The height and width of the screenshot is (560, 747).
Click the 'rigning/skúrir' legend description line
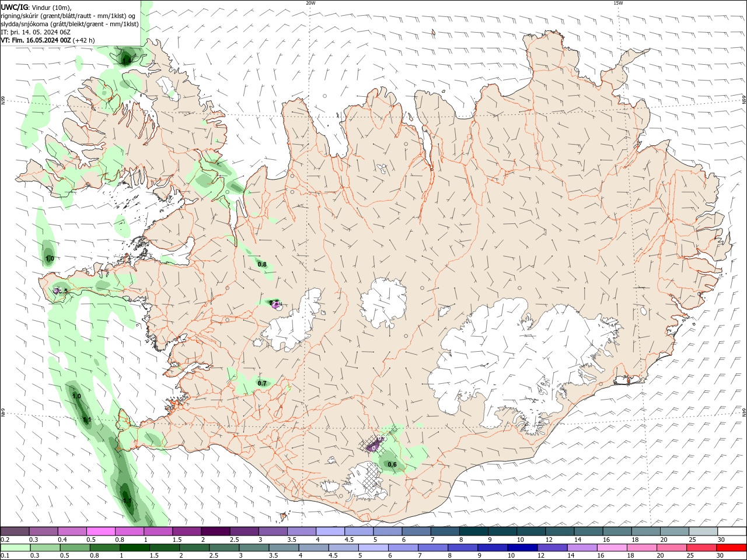tap(68, 16)
